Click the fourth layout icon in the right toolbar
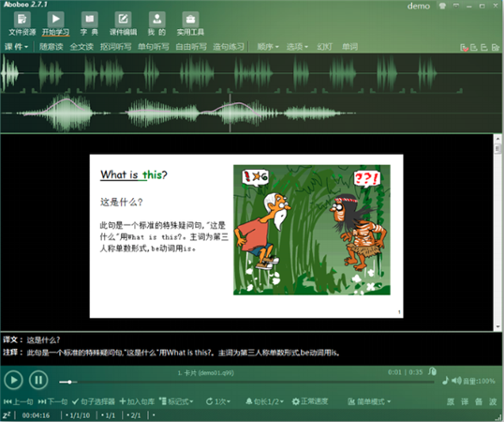 (x=495, y=47)
